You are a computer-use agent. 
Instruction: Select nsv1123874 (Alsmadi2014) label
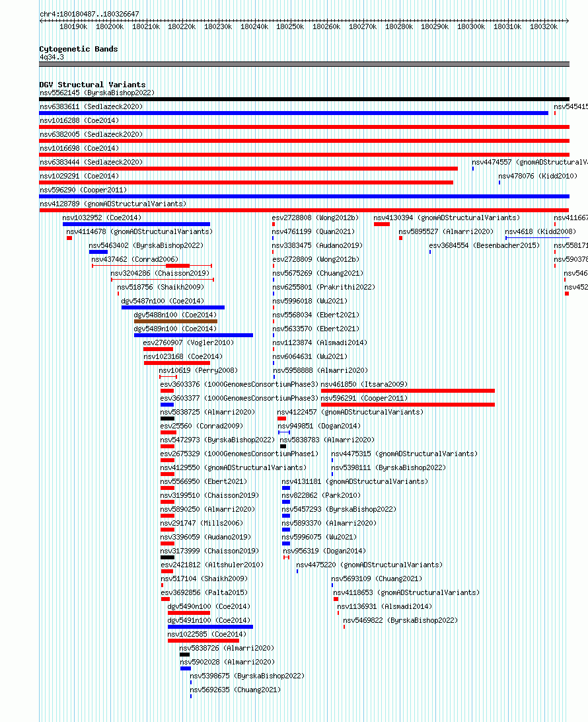coord(320,342)
